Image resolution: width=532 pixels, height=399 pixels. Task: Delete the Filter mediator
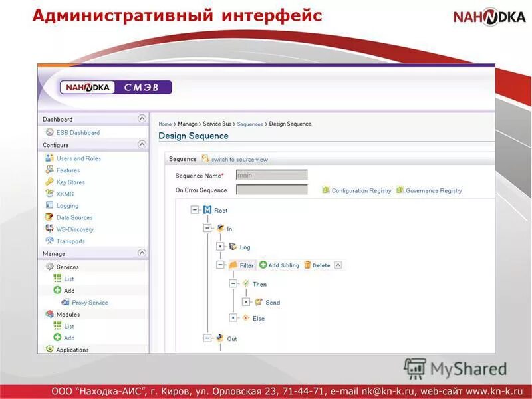pyautogui.click(x=318, y=265)
